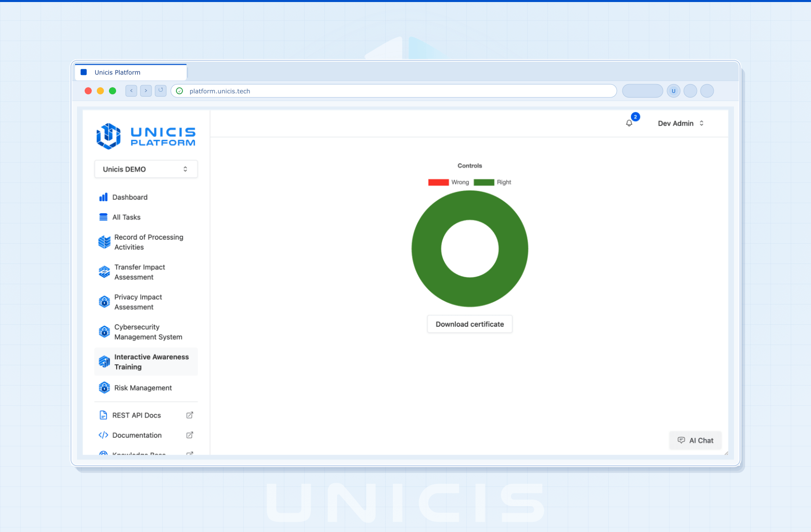The image size is (811, 532).
Task: Click the notification badge showing 2
Action: [636, 117]
